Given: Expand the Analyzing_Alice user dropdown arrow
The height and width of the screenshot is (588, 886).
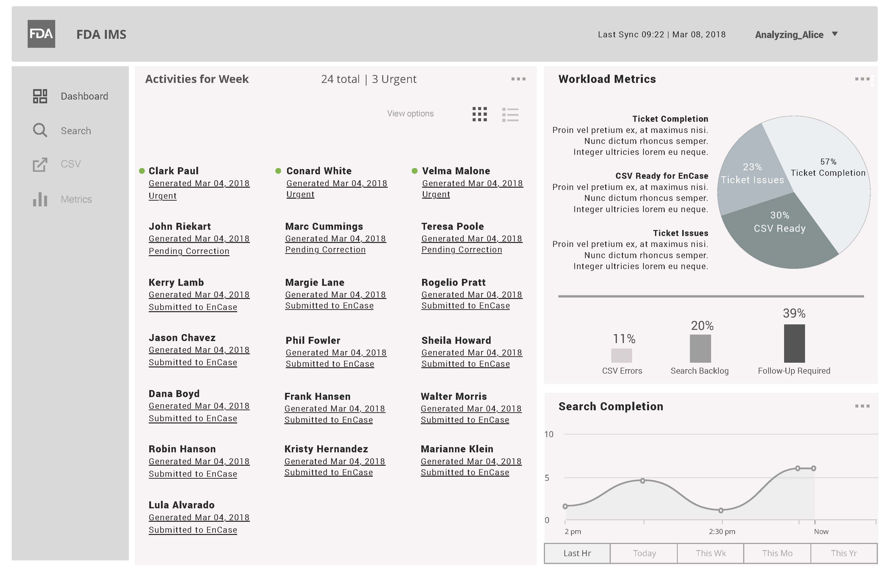Looking at the screenshot, I should [835, 34].
